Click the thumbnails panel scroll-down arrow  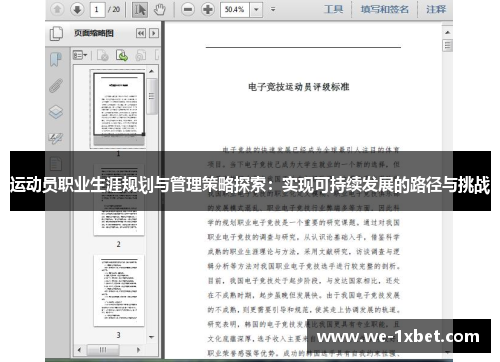[151, 337]
